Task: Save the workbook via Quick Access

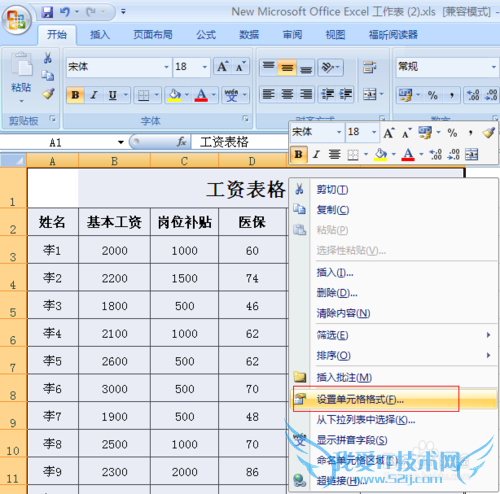Action: click(47, 12)
